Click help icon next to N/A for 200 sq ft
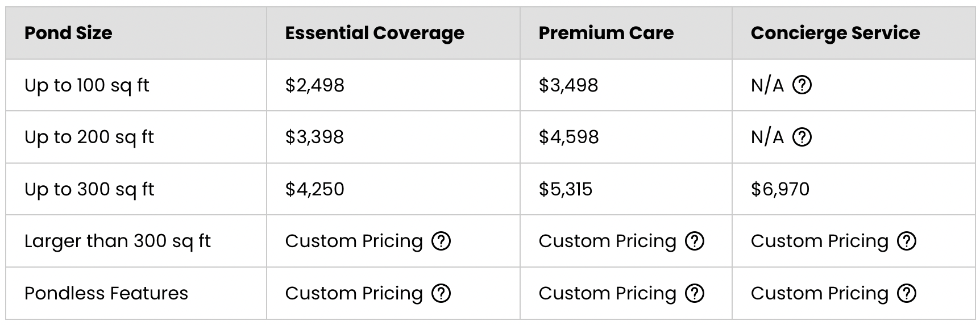 tap(802, 137)
